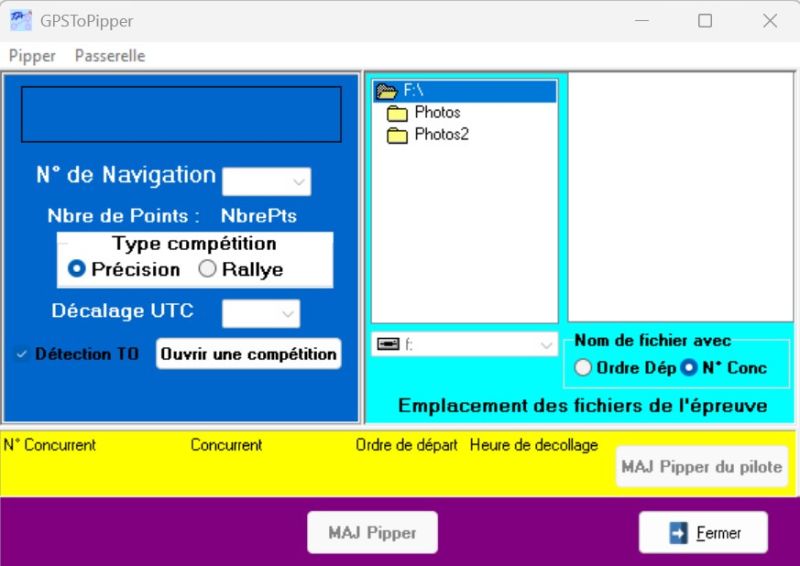This screenshot has width=800, height=566.
Task: Click Ouvrir une compétition button
Action: [x=248, y=354]
